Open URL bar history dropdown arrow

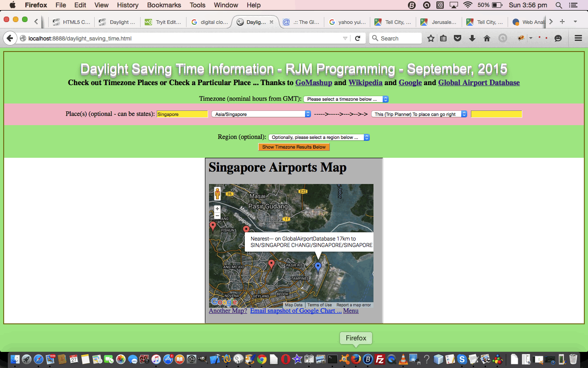[345, 39]
